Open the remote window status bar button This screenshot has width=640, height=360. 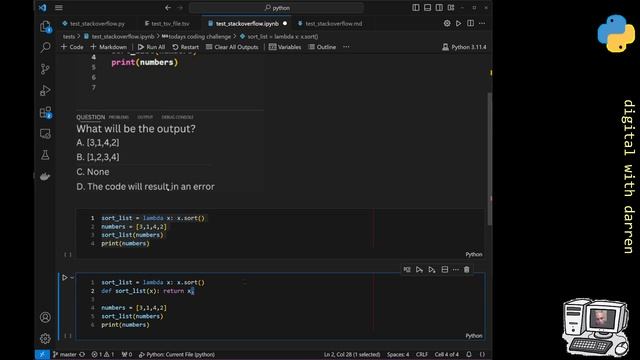tap(42, 354)
